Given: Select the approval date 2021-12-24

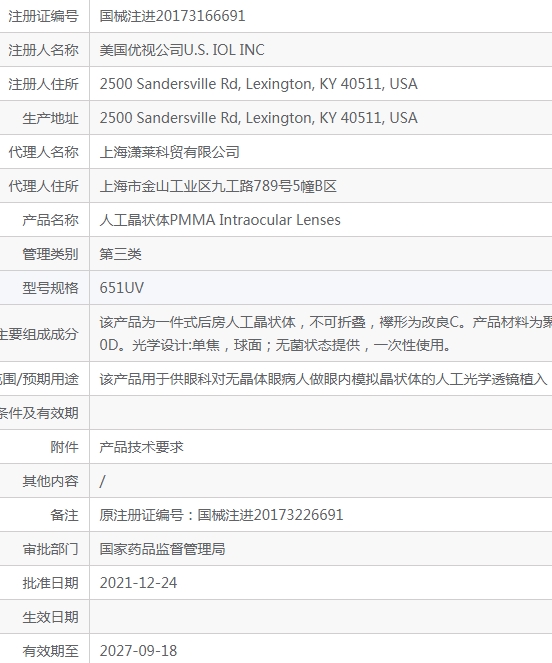Looking at the screenshot, I should (x=138, y=583).
